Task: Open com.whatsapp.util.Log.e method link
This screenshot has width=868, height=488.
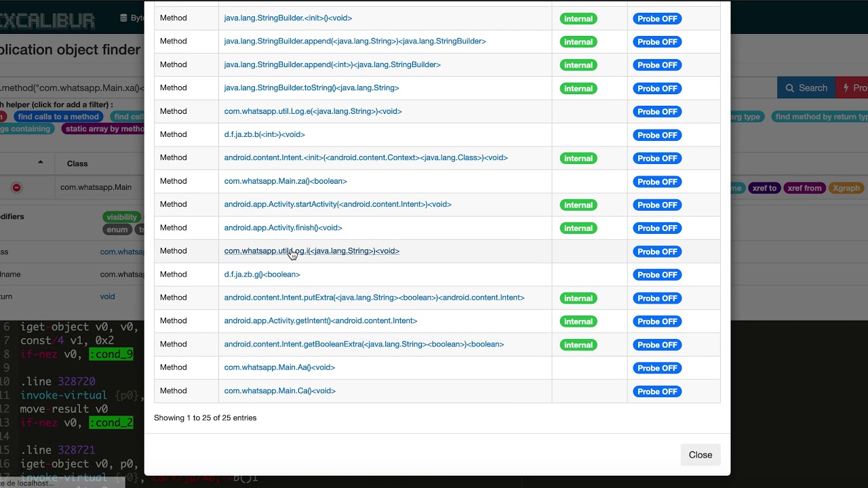Action: tap(313, 111)
